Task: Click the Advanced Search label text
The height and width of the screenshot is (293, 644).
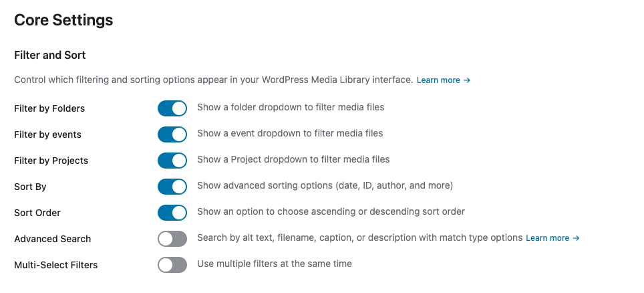Action: coord(52,239)
